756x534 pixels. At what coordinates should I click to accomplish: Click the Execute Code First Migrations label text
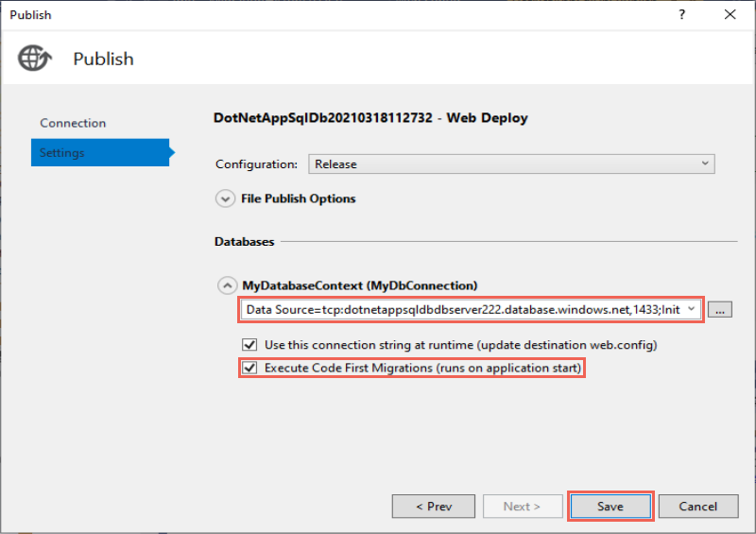[422, 368]
